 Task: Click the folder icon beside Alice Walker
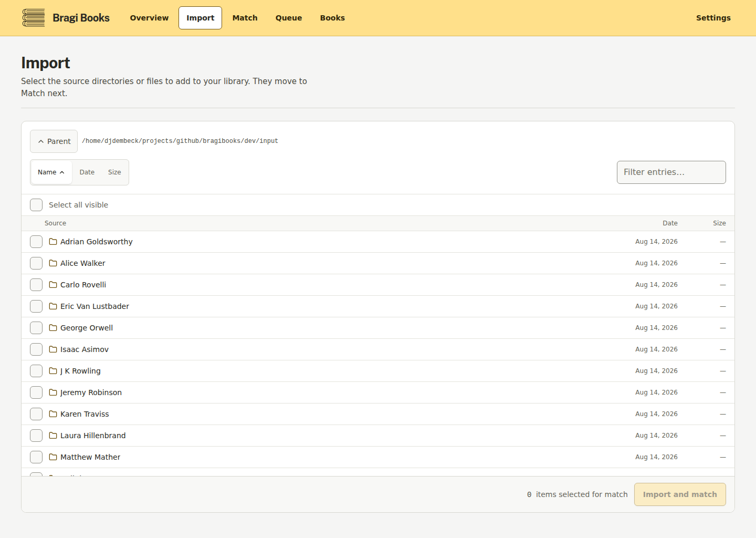(x=53, y=263)
